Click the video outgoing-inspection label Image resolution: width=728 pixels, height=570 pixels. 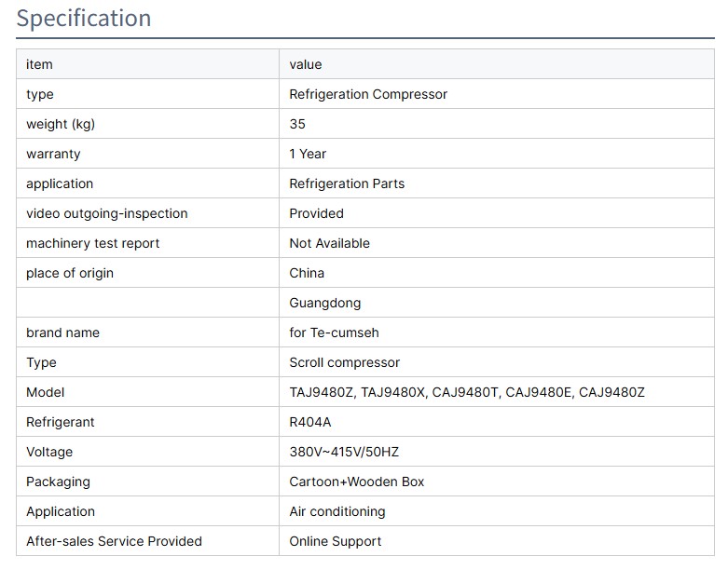tap(106, 213)
